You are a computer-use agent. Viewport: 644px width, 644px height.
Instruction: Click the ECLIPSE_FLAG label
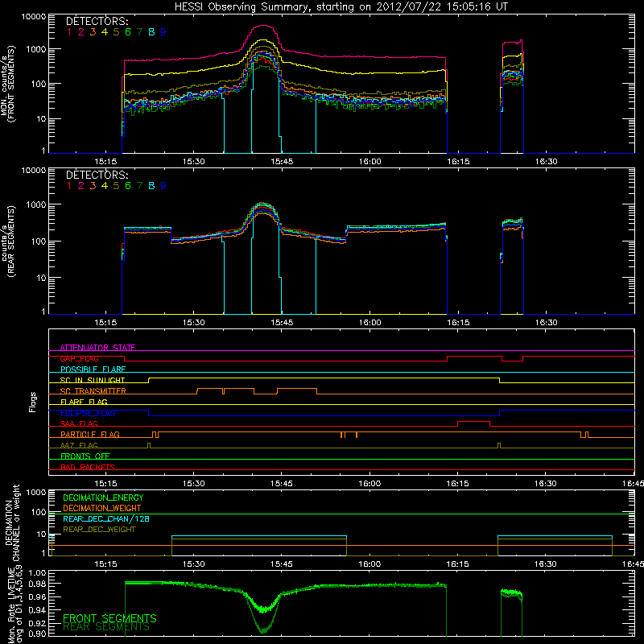pos(88,413)
